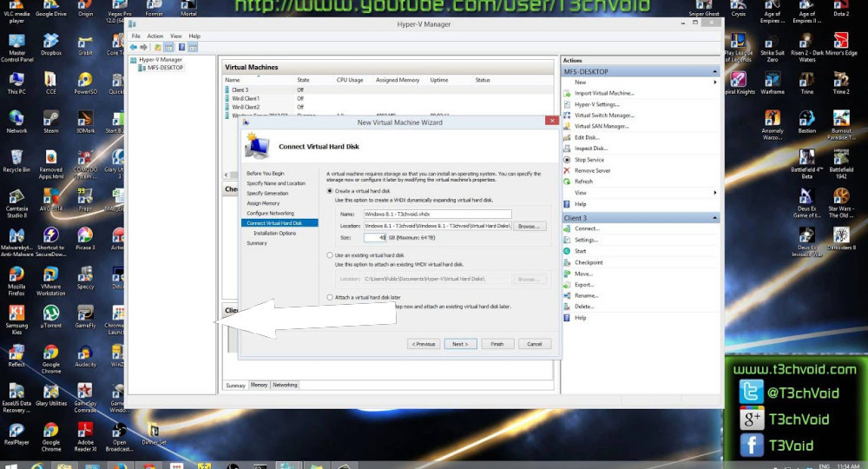This screenshot has height=469, width=868.
Task: Go to Installation Options step
Action: click(274, 233)
